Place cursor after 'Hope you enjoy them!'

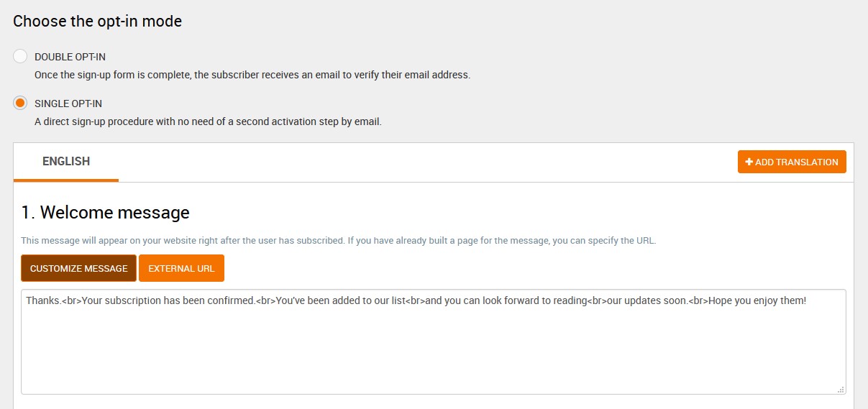[807, 300]
